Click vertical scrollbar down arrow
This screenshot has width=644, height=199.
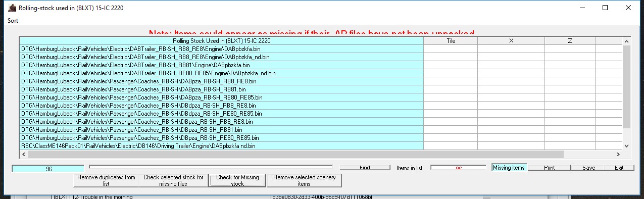click(627, 145)
